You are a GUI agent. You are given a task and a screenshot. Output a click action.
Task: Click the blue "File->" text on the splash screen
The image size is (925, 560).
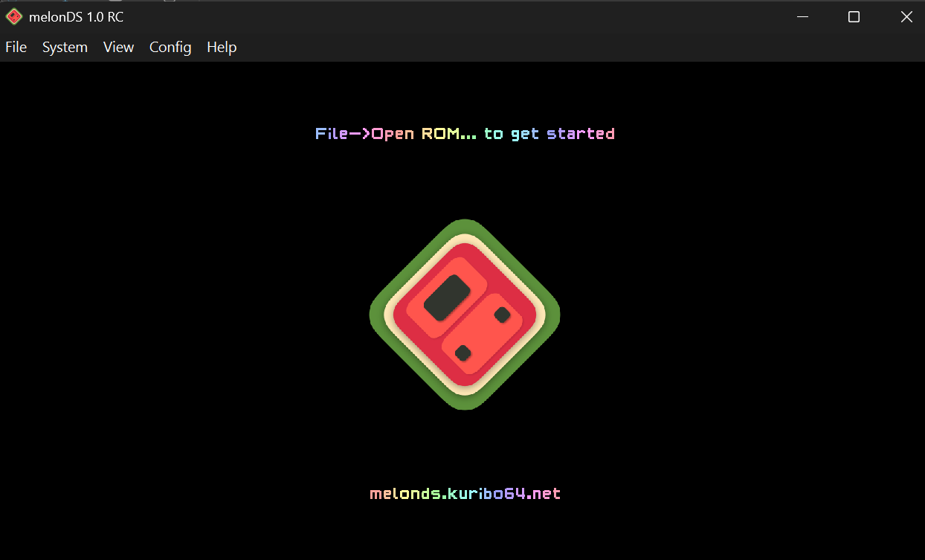(343, 134)
